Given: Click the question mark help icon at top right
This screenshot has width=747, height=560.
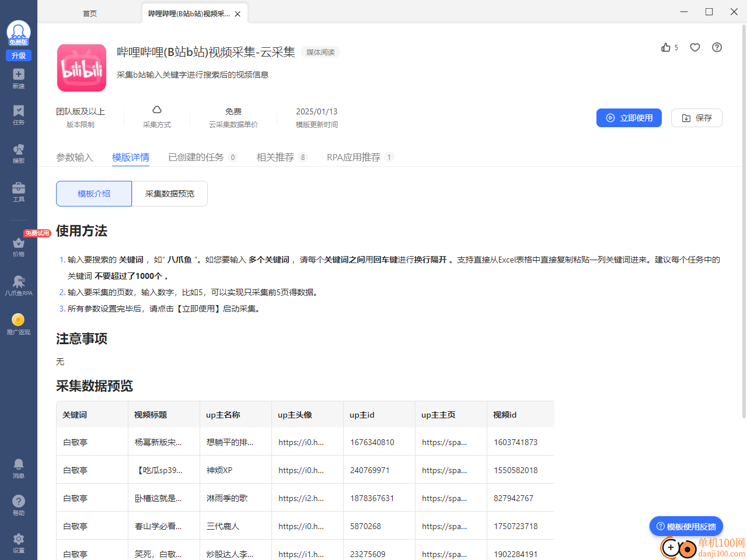Looking at the screenshot, I should click(717, 47).
